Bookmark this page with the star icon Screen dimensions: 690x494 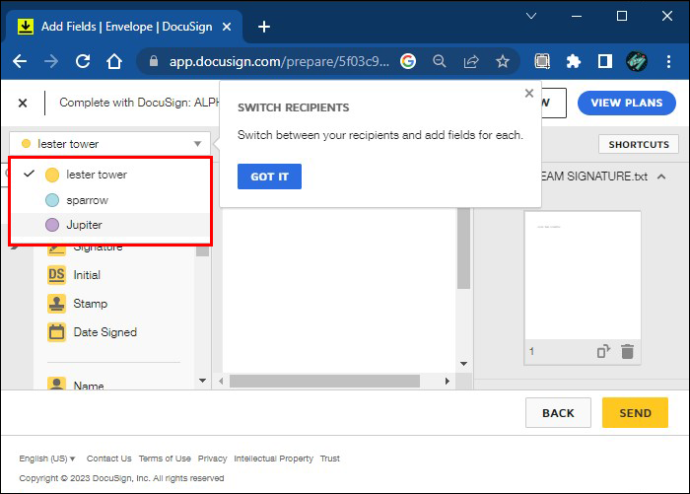coord(502,61)
